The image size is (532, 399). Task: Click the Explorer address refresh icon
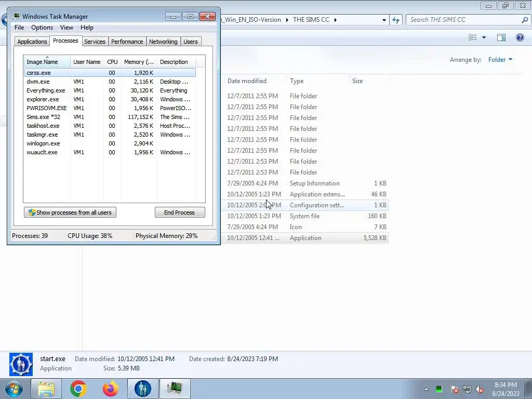pyautogui.click(x=396, y=20)
